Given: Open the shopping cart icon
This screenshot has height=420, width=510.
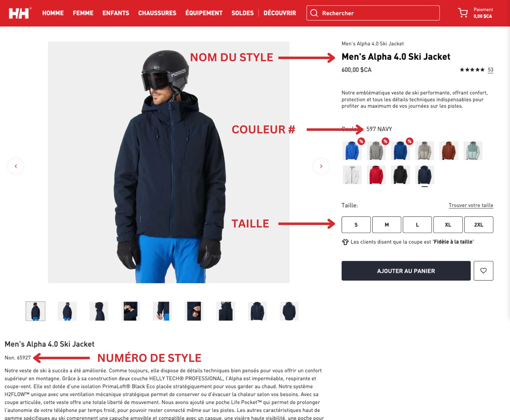Looking at the screenshot, I should click(x=463, y=13).
